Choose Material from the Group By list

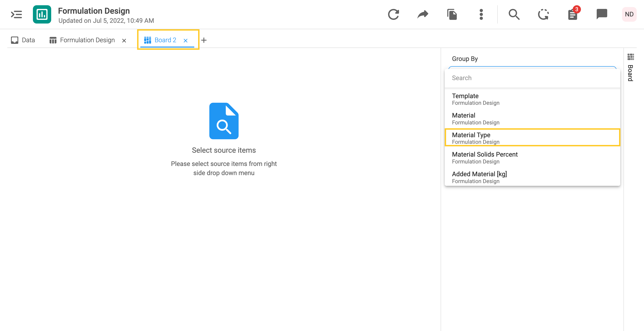(532, 119)
